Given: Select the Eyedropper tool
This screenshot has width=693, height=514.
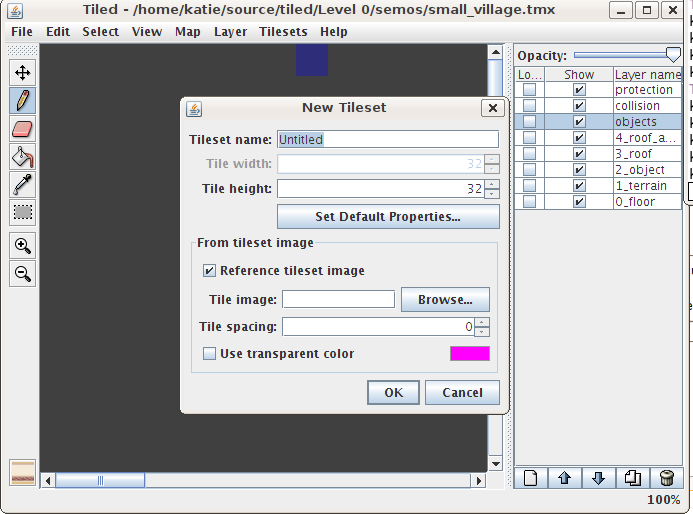Looking at the screenshot, I should tap(23, 184).
